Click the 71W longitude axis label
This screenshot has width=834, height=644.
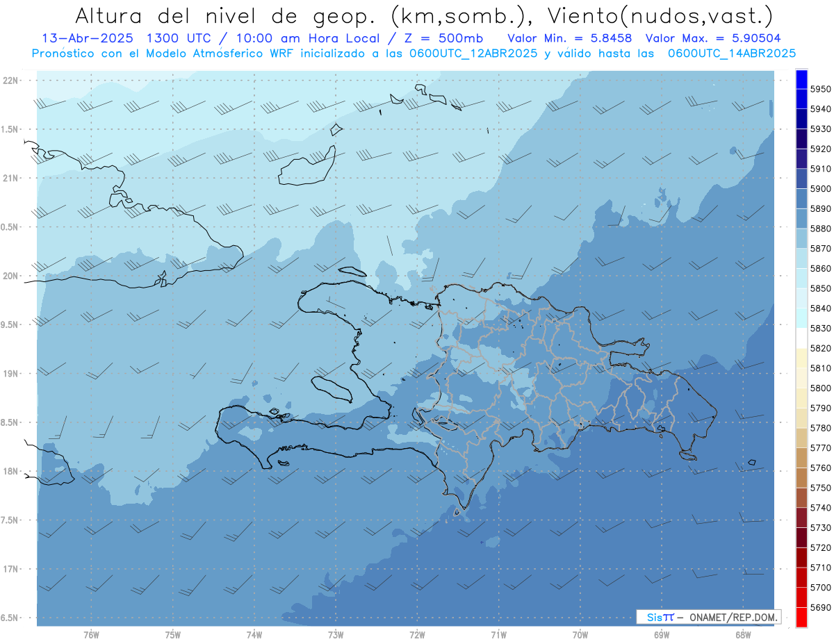coord(498,635)
